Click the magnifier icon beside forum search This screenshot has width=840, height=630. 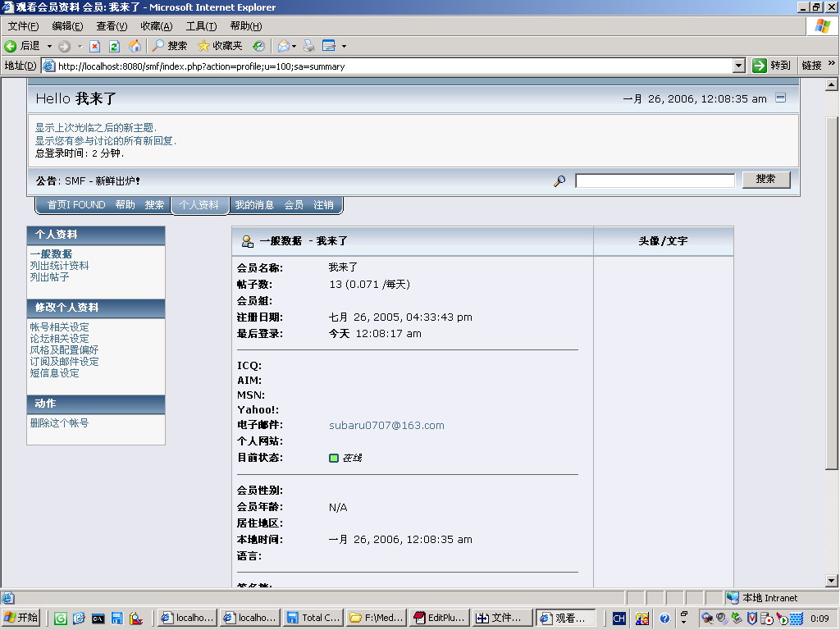pyautogui.click(x=559, y=181)
